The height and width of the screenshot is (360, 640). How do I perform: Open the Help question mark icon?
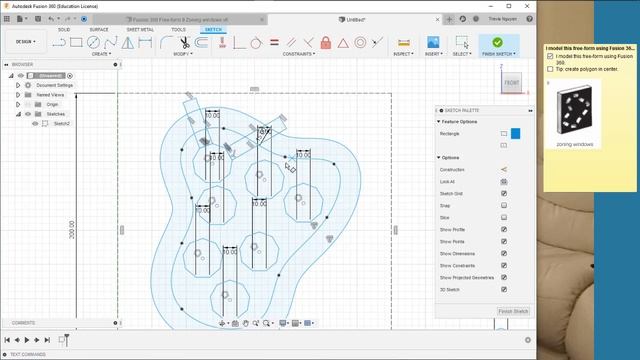pyautogui.click(x=529, y=19)
